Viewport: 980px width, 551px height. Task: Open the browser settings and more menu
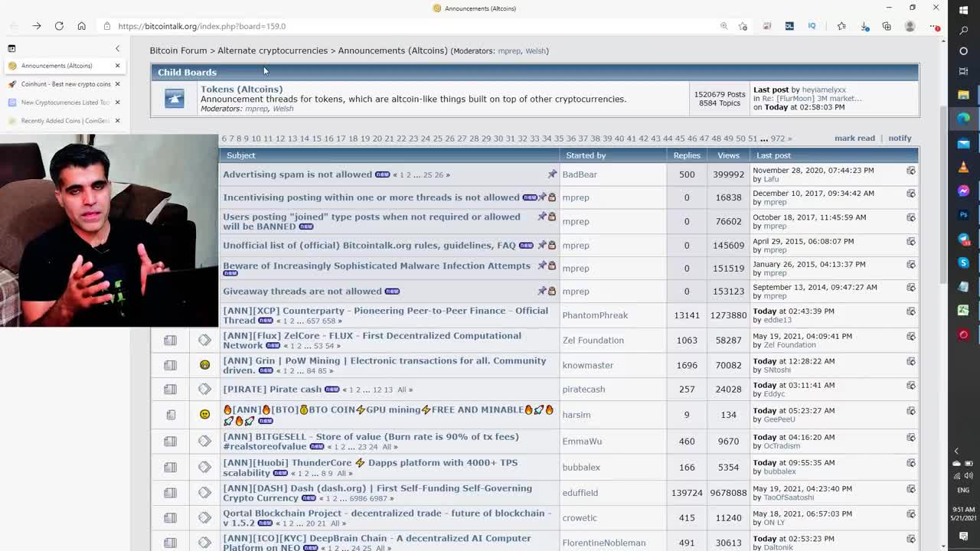coord(934,26)
